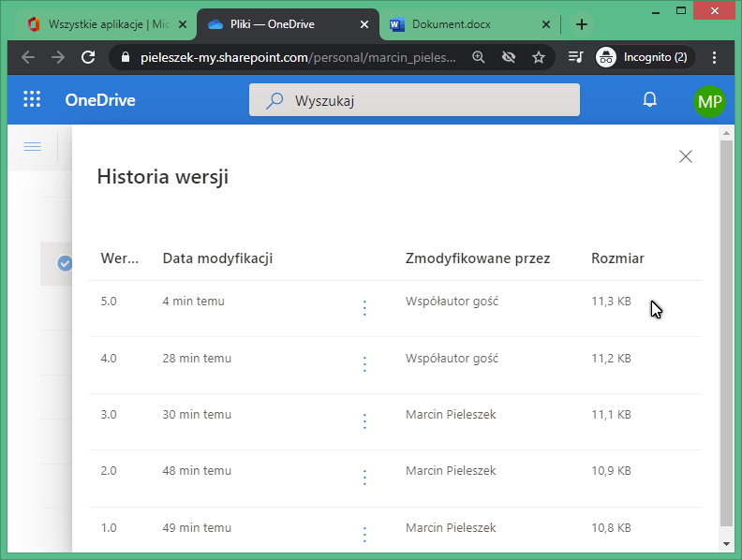
Task: Click the 11,1 KB size value
Action: [x=611, y=414]
